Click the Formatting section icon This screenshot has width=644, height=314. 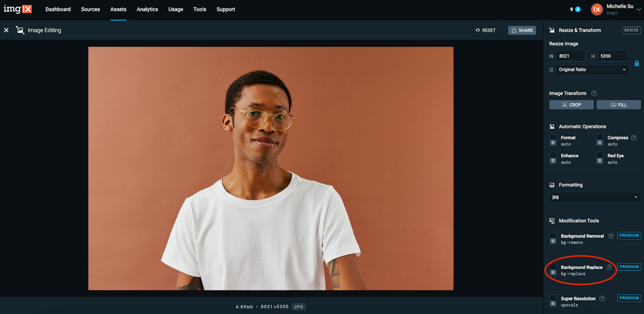(552, 185)
